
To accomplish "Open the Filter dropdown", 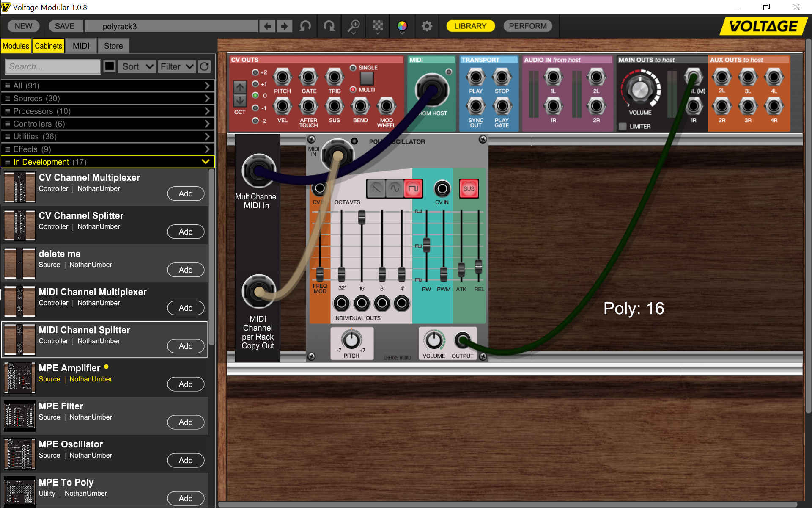I will tap(177, 66).
